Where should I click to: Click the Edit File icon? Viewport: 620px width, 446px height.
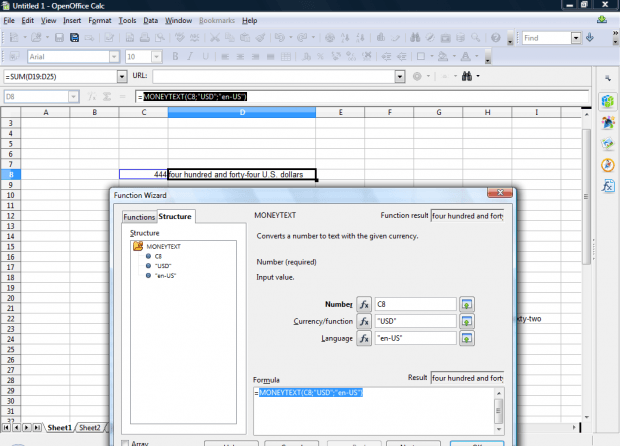coord(109,38)
